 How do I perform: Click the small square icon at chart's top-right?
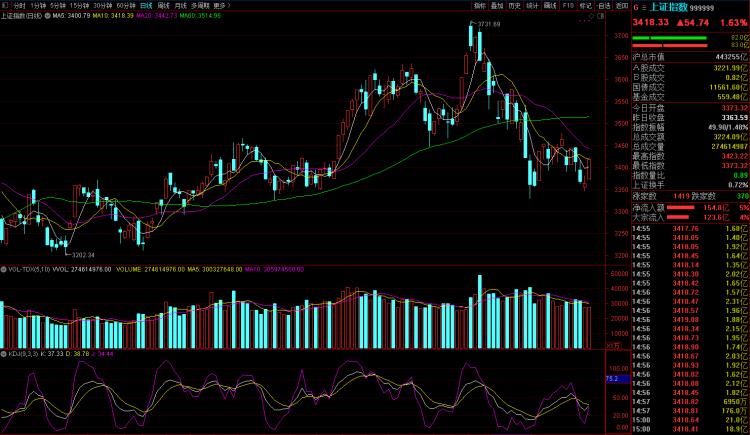(x=600, y=17)
